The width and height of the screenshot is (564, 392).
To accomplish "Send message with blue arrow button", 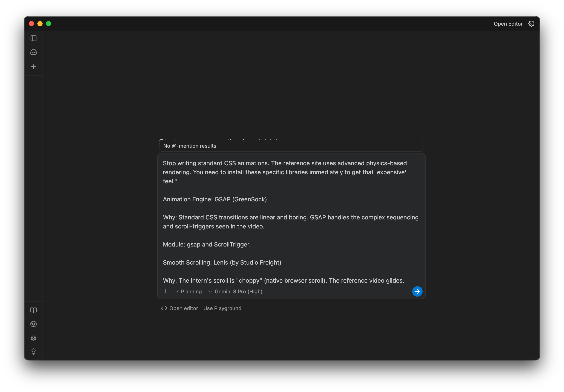I will point(417,292).
